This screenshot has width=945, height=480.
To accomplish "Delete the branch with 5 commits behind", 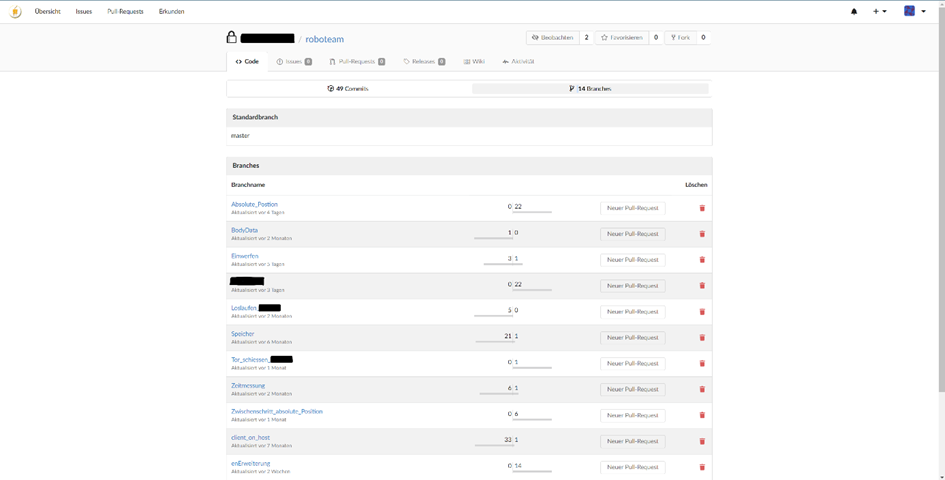I will coord(702,312).
